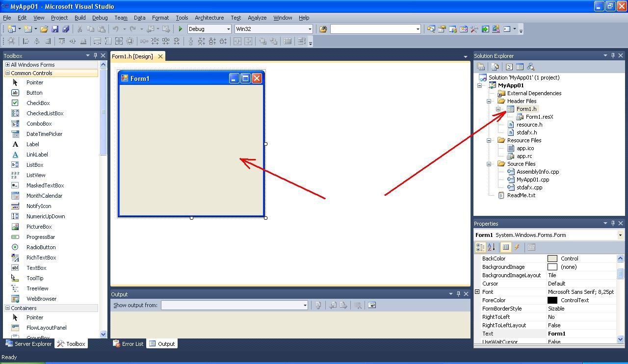
Task: Open the Debug configuration dropdown
Action: (228, 29)
